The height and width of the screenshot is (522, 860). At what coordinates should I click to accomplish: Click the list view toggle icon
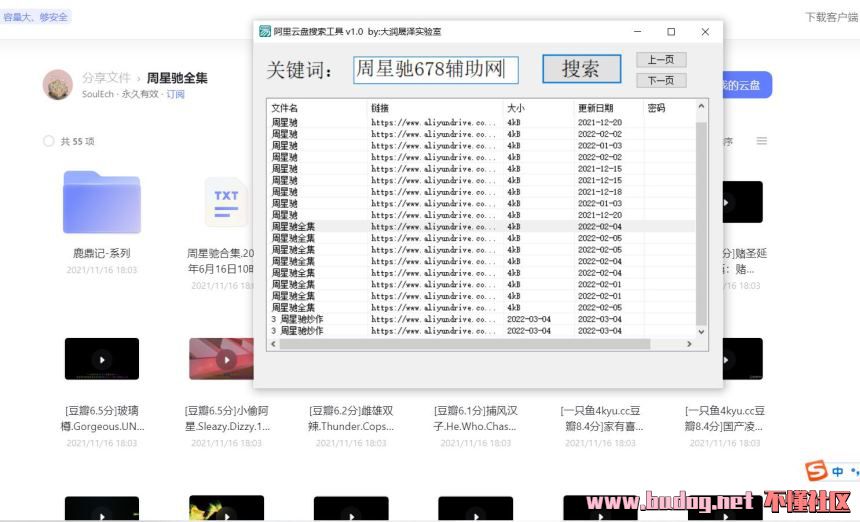[x=762, y=142]
